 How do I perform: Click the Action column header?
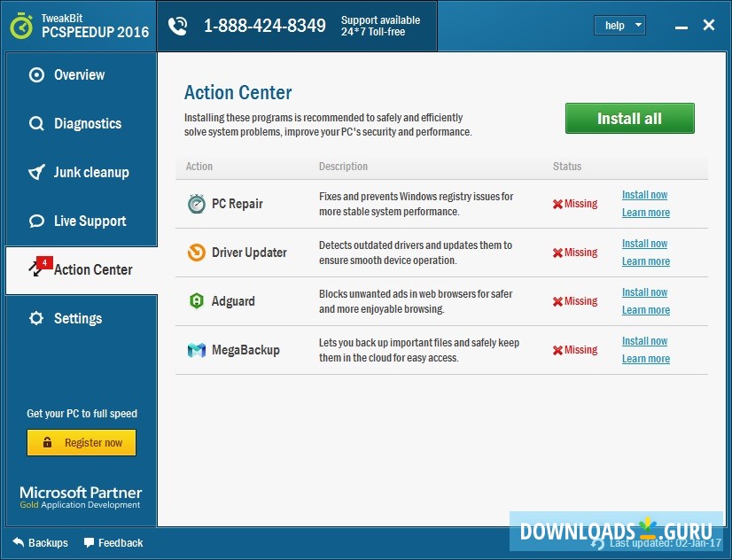coord(199,167)
